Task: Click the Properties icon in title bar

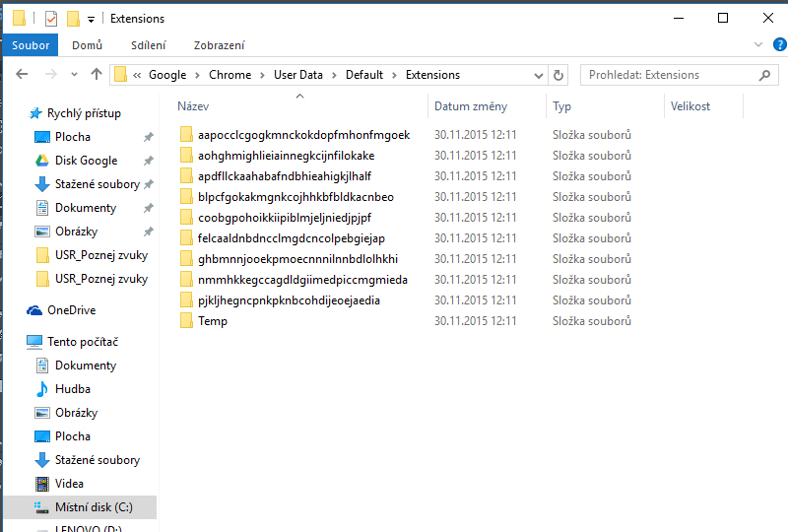Action: click(x=51, y=19)
